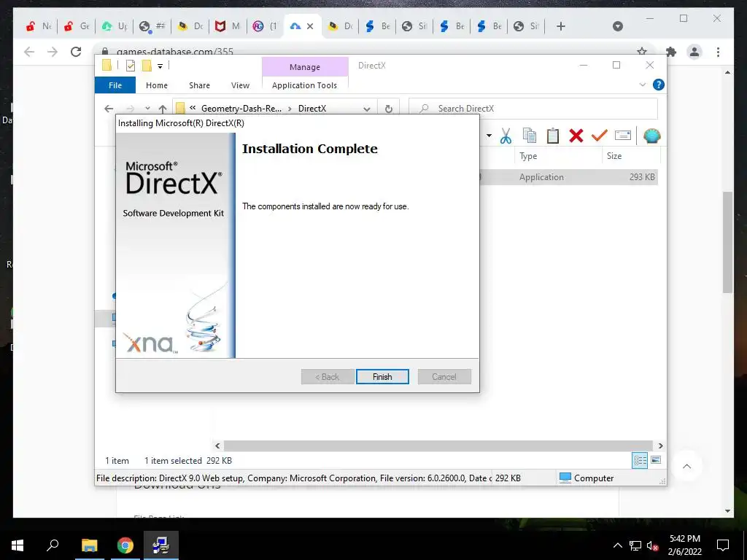
Task: Open the Application Tools ribbon tab
Action: (304, 85)
